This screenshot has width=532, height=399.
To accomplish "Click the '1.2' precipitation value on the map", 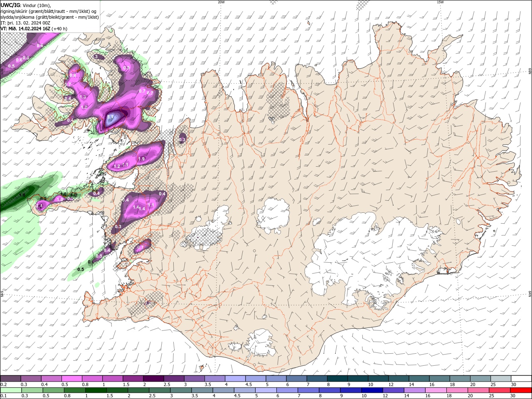I will click(117, 166).
